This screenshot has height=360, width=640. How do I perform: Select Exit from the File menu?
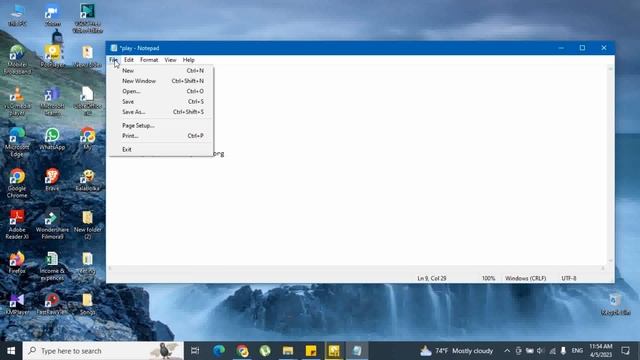coord(161,149)
